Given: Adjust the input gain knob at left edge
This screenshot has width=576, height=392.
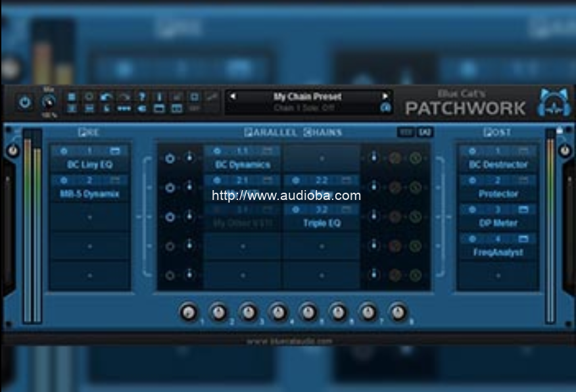Looking at the screenshot, I should [x=13, y=150].
